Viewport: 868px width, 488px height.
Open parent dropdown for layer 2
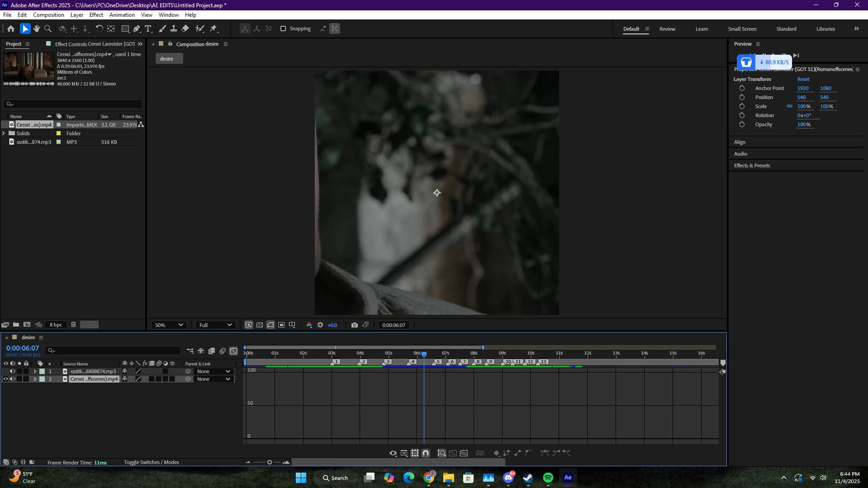point(214,379)
